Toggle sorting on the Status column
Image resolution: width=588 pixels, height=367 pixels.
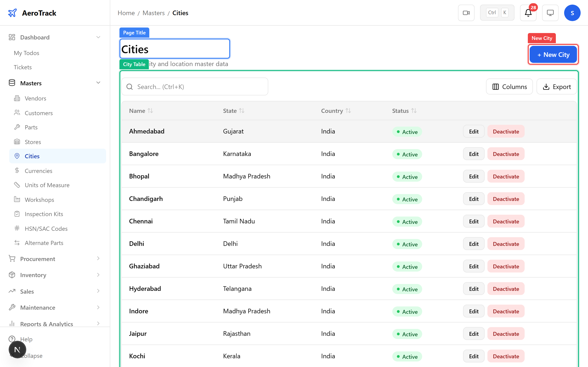coord(414,111)
